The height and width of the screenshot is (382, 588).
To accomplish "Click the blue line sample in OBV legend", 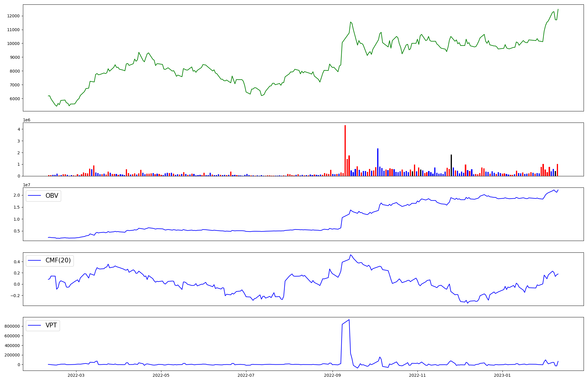I will point(35,196).
